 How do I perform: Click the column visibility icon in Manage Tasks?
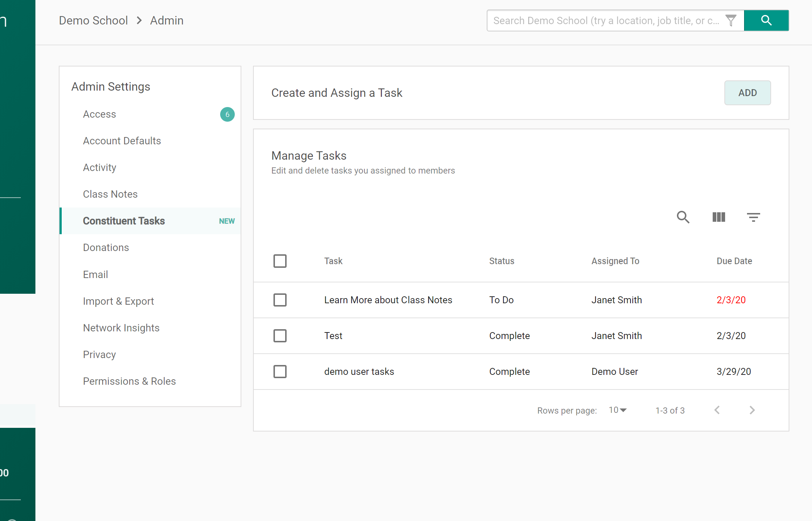tap(718, 217)
